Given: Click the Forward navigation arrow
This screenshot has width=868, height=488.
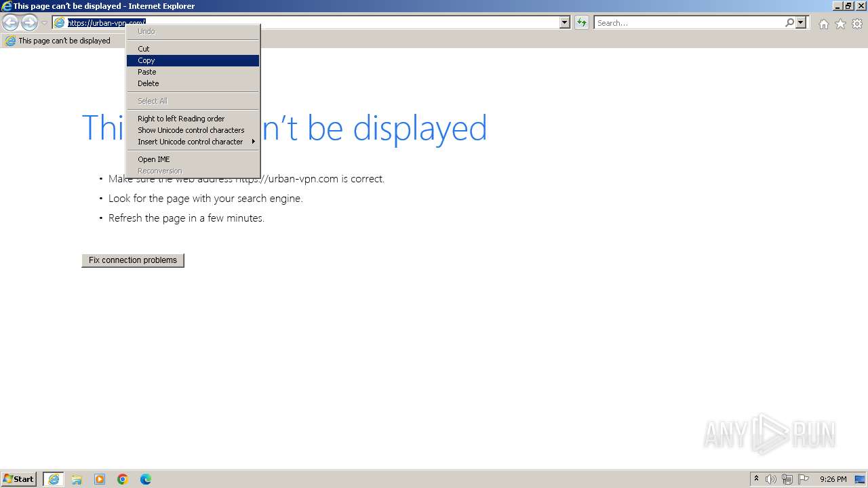Looking at the screenshot, I should coord(29,23).
